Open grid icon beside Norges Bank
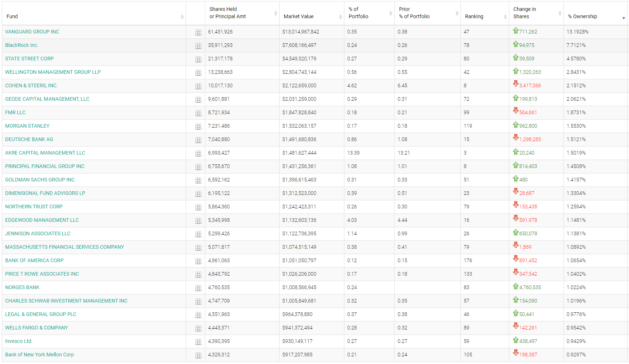The width and height of the screenshot is (629, 364). tap(198, 288)
